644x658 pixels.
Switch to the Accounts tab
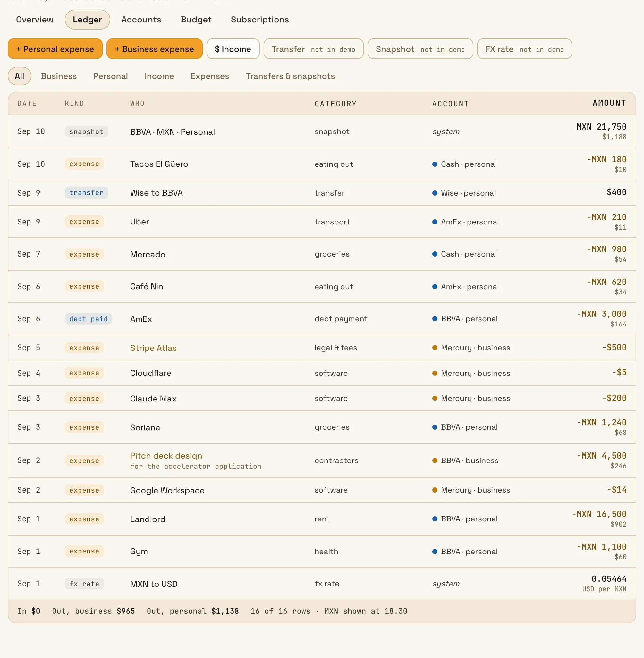click(x=141, y=20)
